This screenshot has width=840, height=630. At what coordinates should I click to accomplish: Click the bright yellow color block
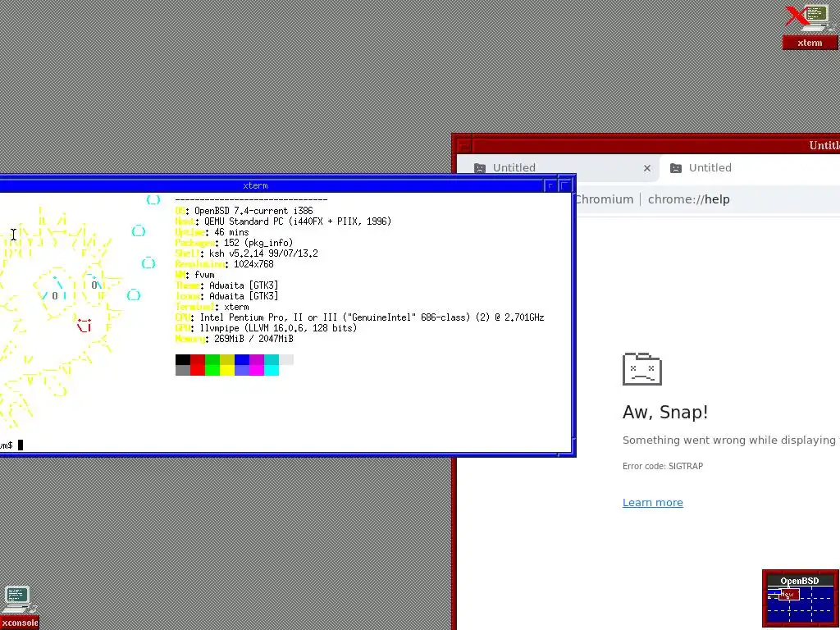(227, 370)
